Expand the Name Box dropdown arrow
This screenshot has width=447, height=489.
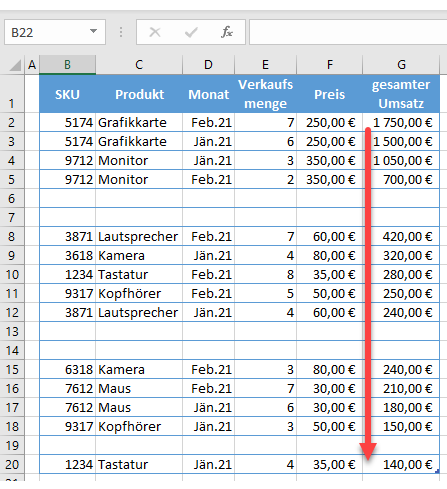93,31
